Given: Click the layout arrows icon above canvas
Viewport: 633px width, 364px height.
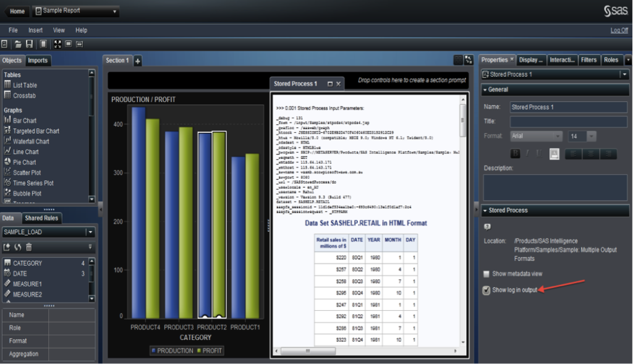Looking at the screenshot, I should (469, 60).
